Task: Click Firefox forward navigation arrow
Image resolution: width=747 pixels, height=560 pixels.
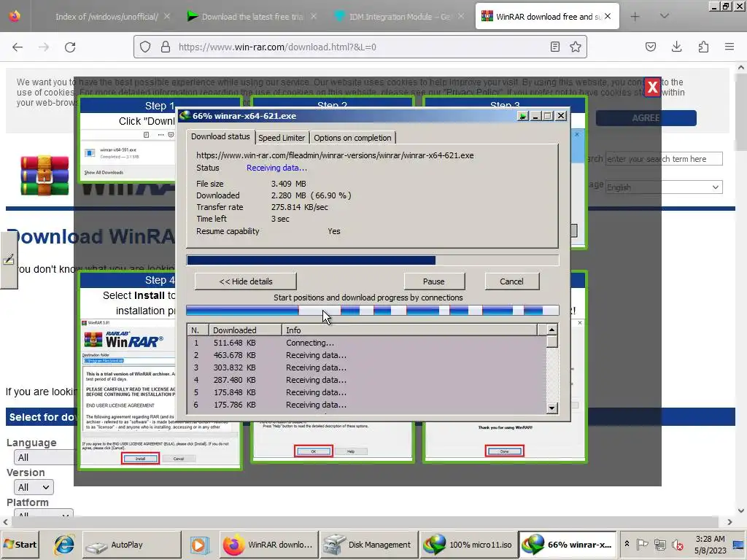Action: tap(44, 47)
